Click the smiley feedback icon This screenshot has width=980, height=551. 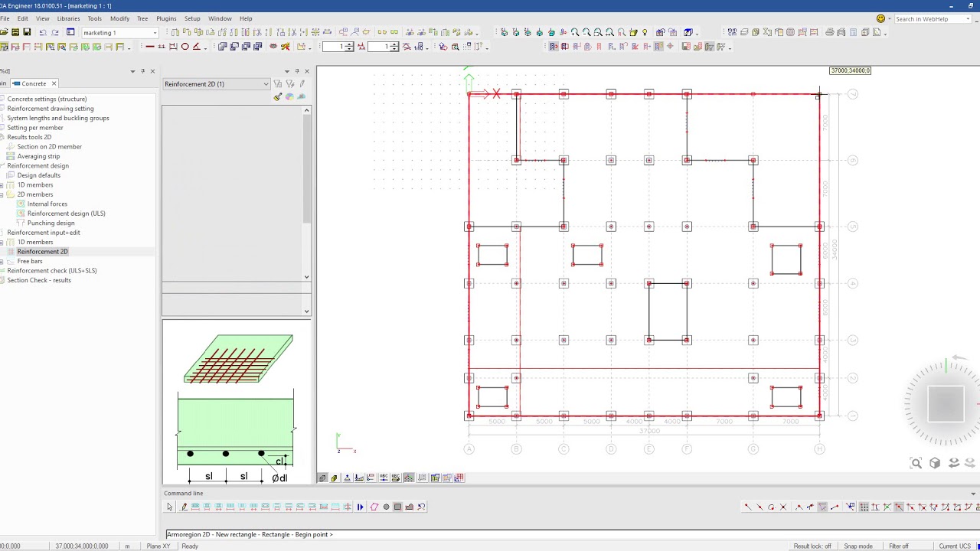pyautogui.click(x=880, y=18)
